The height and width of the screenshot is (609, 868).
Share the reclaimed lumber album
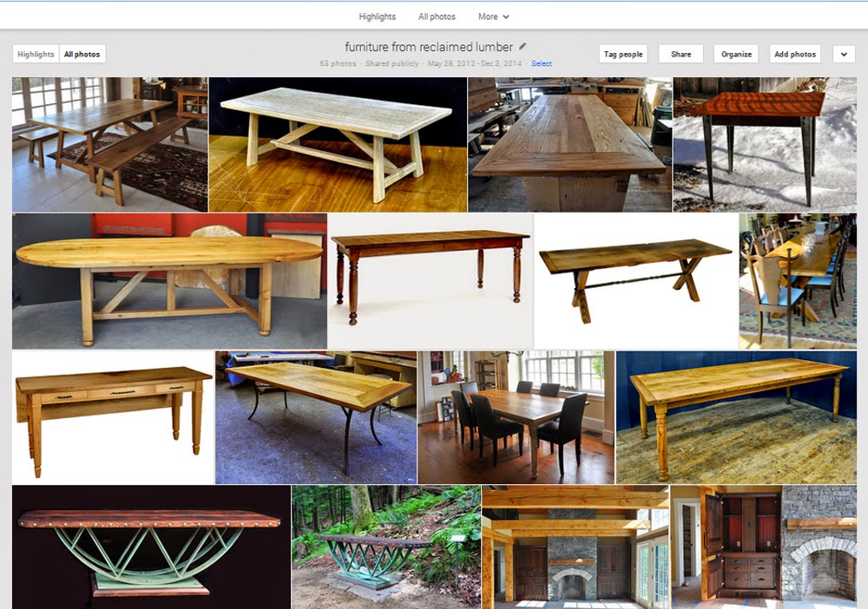(681, 54)
